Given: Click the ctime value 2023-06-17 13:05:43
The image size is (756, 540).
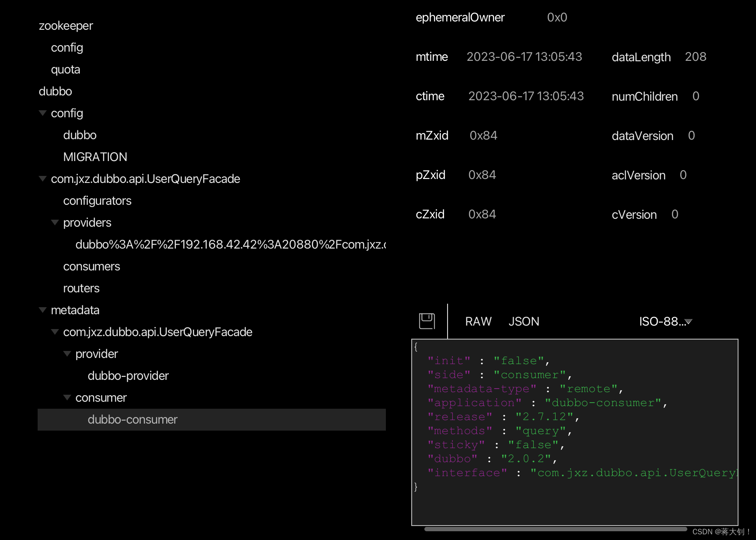Looking at the screenshot, I should point(526,96).
